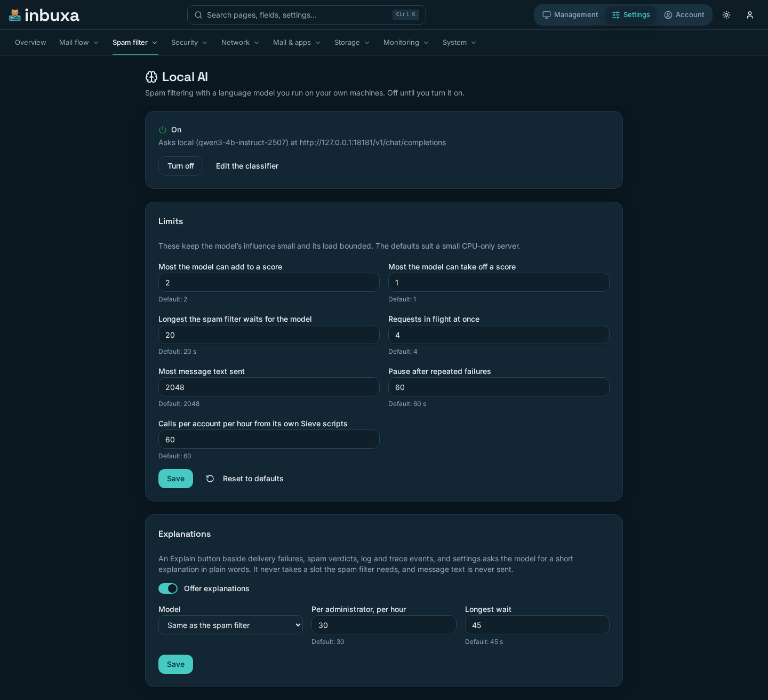This screenshot has height=700, width=768.
Task: Expand the Security menu
Action: (189, 43)
